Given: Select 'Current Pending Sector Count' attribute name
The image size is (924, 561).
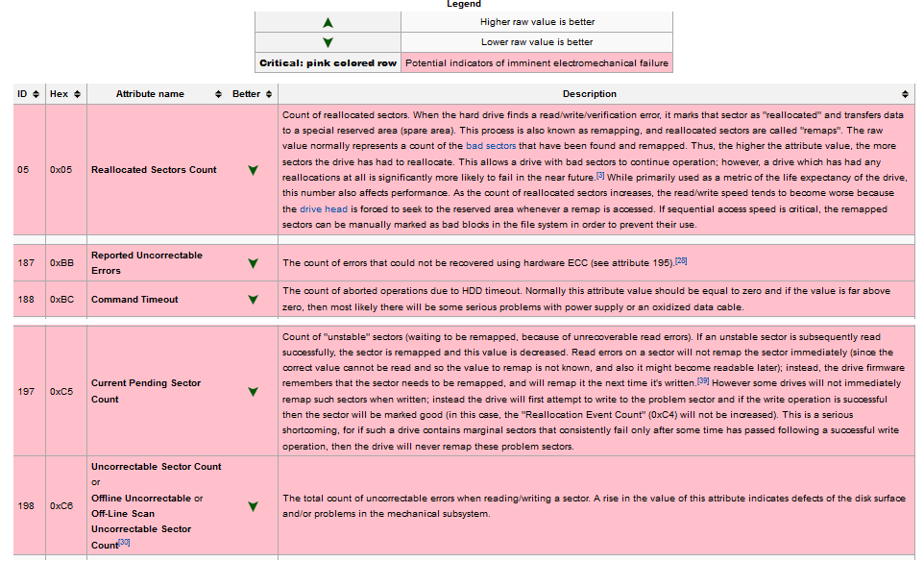Looking at the screenshot, I should [x=146, y=391].
